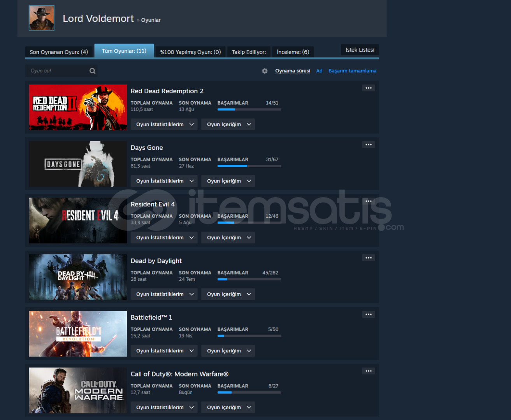Sort by Başarım tamamlama
Screen dimensions: 511x420
pos(352,71)
